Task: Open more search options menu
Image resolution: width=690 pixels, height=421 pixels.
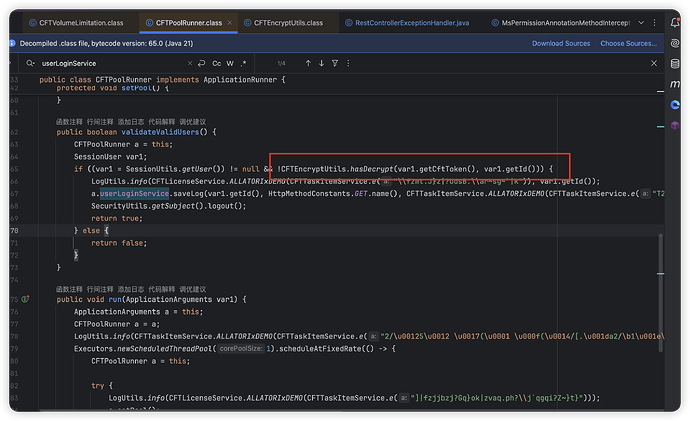Action: pyautogui.click(x=348, y=63)
